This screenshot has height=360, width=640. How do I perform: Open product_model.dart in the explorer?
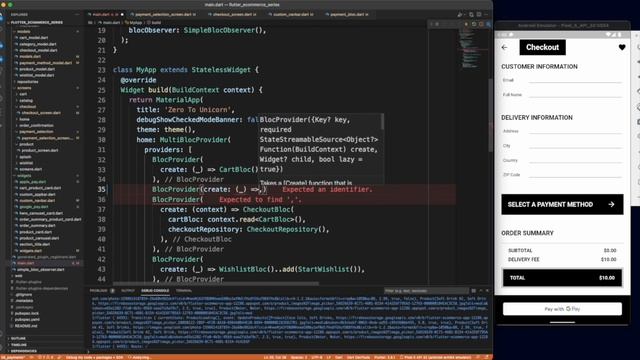point(37,69)
